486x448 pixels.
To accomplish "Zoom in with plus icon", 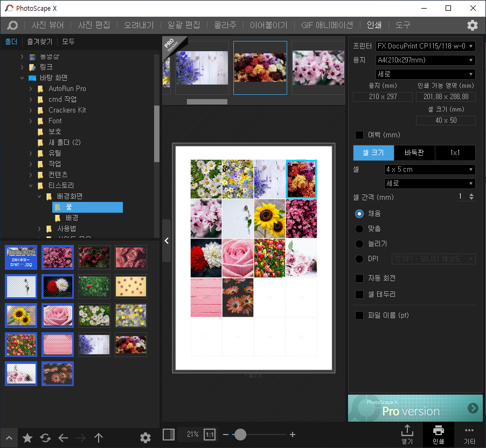I will [292, 435].
